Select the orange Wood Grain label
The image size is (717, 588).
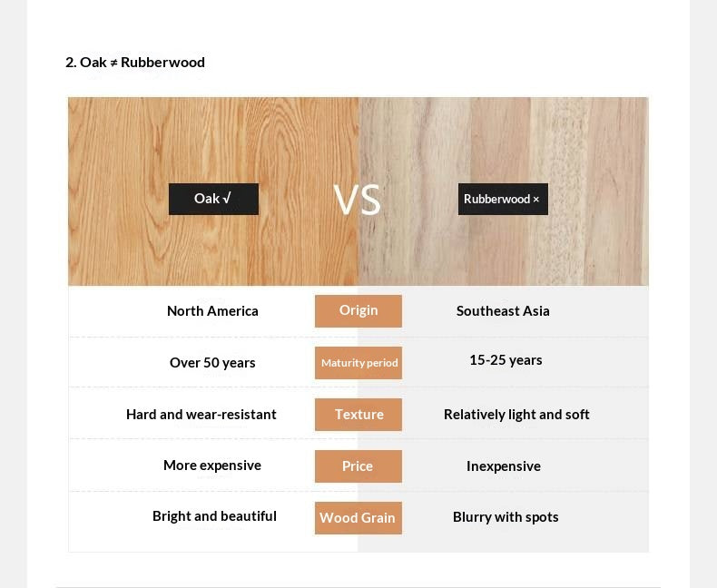[358, 518]
